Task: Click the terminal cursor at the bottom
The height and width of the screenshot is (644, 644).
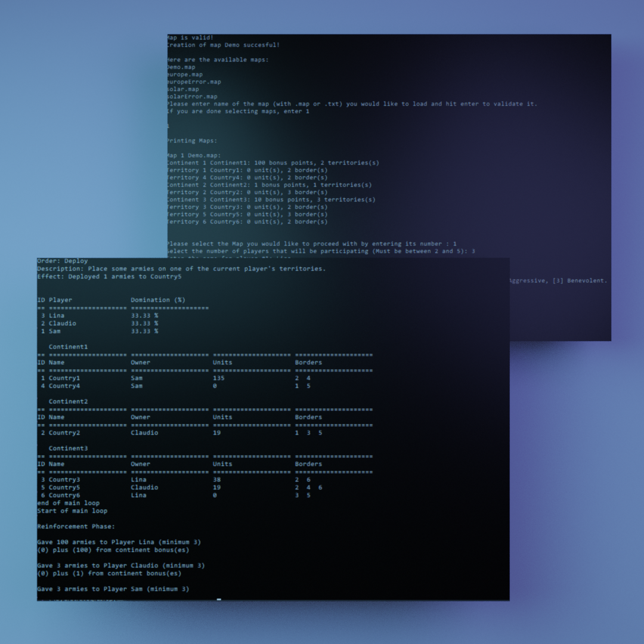Action: point(219,599)
